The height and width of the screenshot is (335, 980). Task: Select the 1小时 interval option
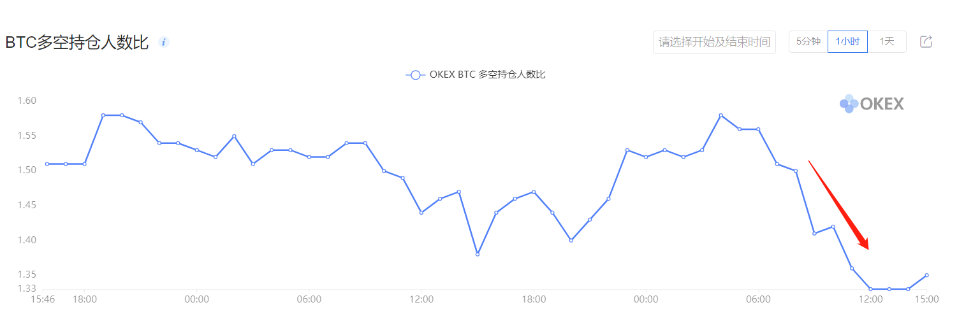pyautogui.click(x=847, y=42)
